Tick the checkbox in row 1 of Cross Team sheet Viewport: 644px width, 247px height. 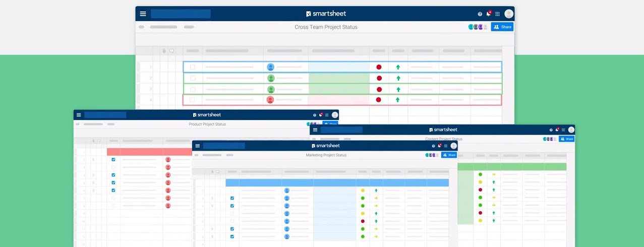coord(193,67)
